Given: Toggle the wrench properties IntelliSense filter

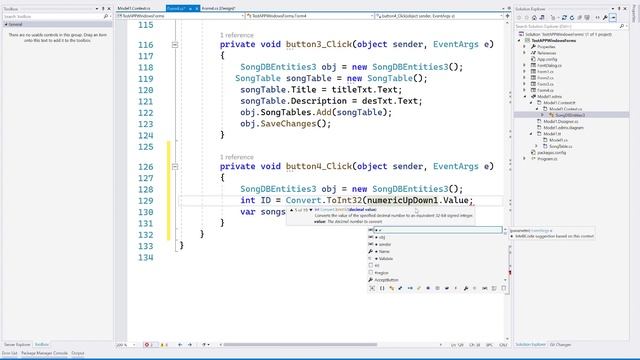Looking at the screenshot, I should pos(466,288).
